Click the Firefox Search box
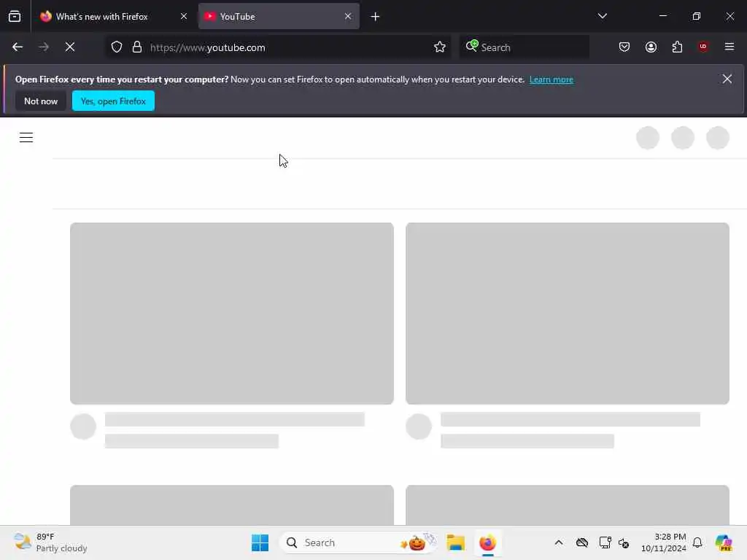 (x=524, y=47)
